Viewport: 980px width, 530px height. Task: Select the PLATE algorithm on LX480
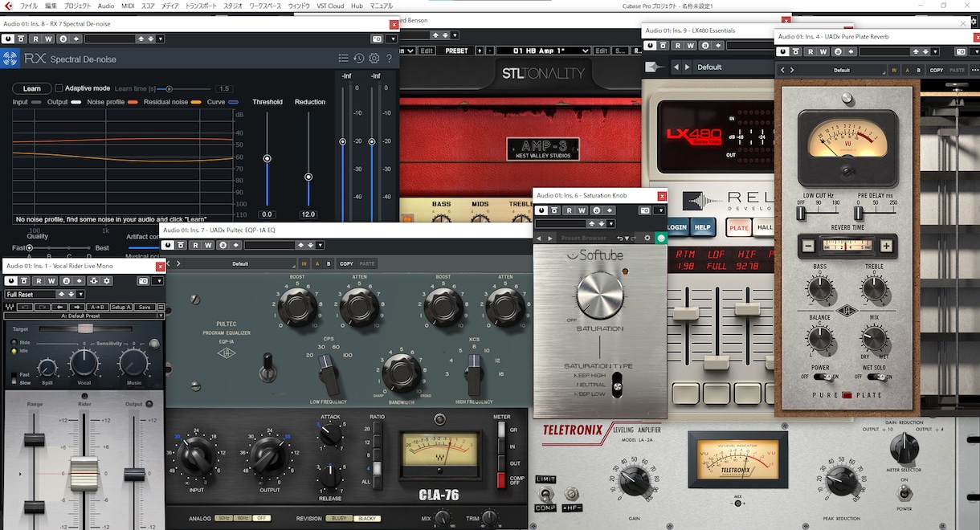coord(738,227)
